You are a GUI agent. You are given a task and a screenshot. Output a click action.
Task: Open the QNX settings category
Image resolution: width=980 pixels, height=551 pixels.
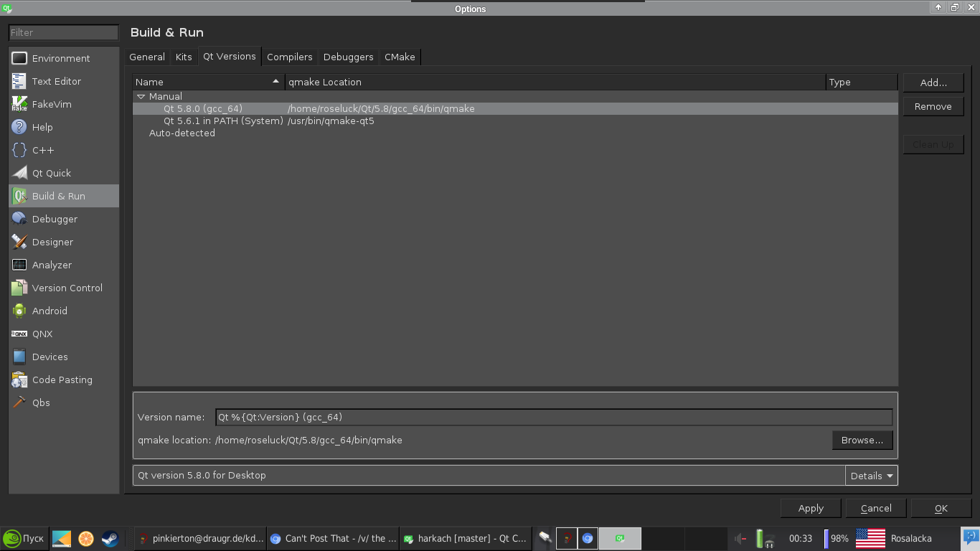[x=64, y=334]
